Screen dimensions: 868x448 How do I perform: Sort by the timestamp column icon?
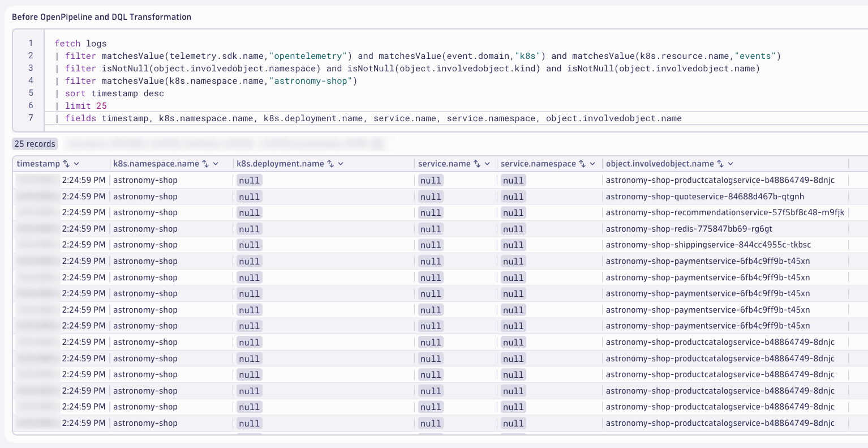(x=66, y=164)
